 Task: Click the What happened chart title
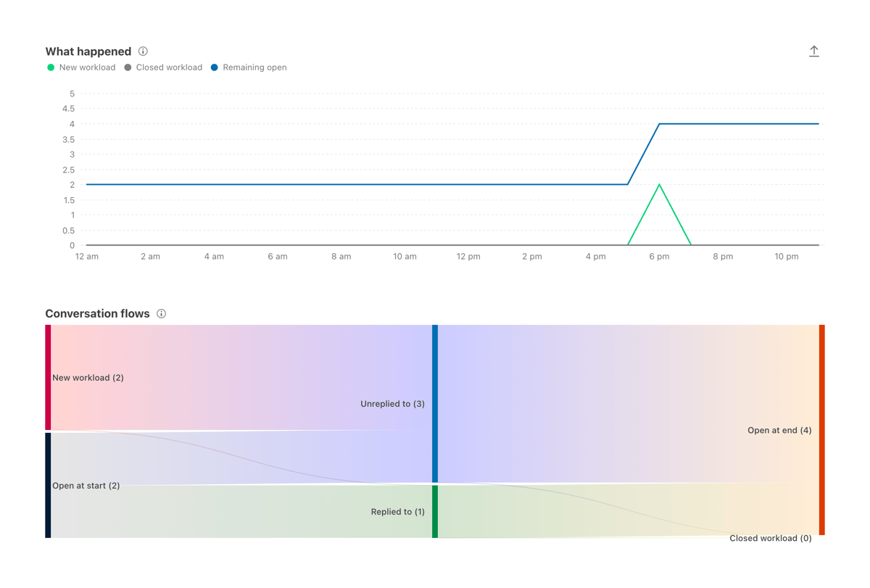point(88,51)
